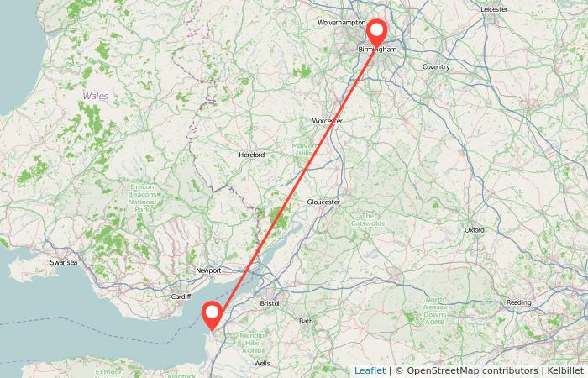Click the red marker pin near Weston-super-Mare
This screenshot has width=588, height=378.
[x=212, y=315]
